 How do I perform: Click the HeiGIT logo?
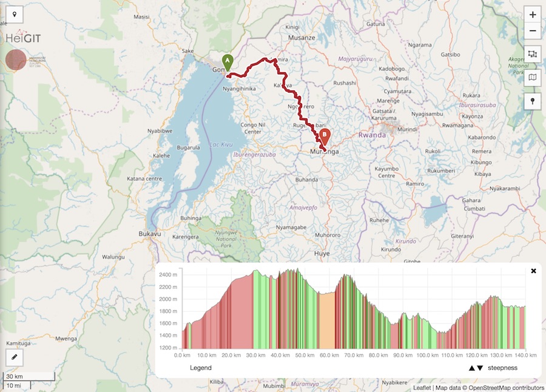tap(24, 38)
